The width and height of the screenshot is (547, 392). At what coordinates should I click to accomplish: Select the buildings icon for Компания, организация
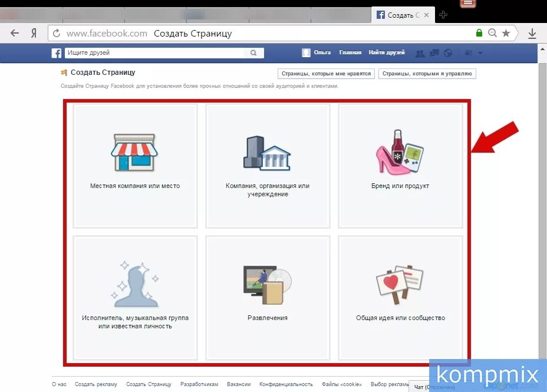267,153
